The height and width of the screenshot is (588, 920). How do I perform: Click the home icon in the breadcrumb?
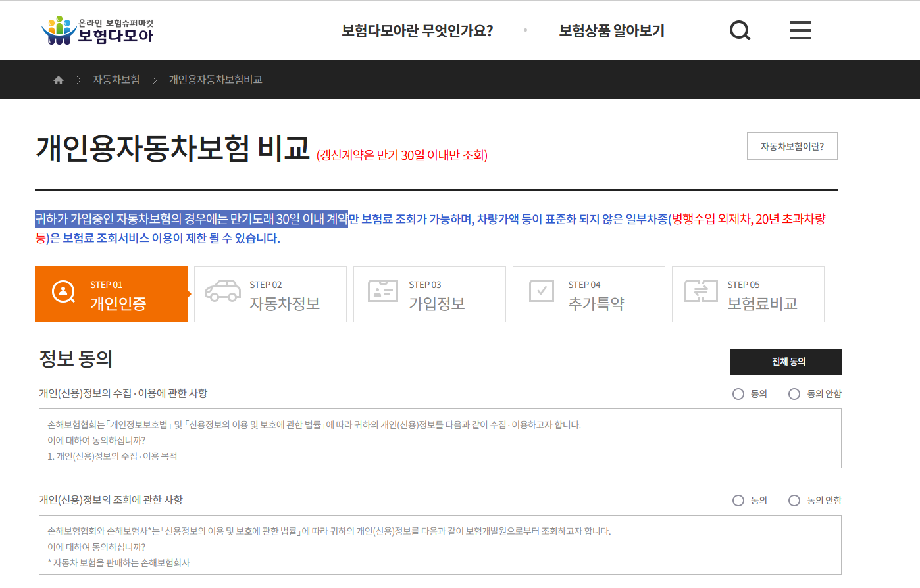pos(58,79)
